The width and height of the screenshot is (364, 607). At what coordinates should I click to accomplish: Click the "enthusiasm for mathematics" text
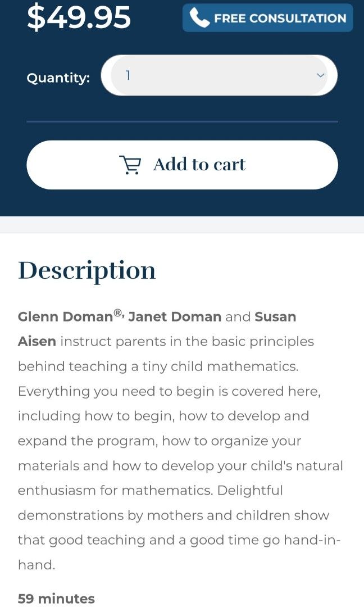115,491
